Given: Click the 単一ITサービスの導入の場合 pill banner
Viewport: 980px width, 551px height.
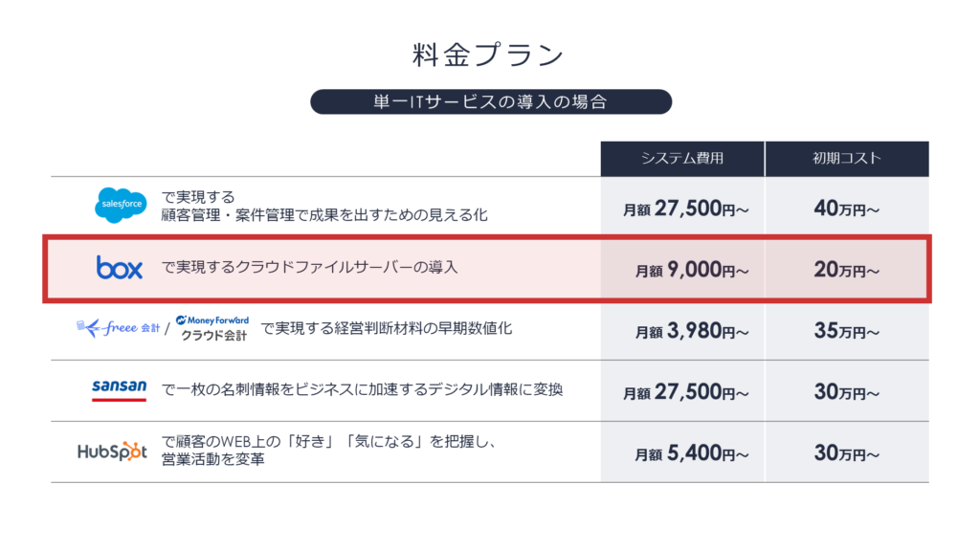Looking at the screenshot, I should pyautogui.click(x=491, y=101).
